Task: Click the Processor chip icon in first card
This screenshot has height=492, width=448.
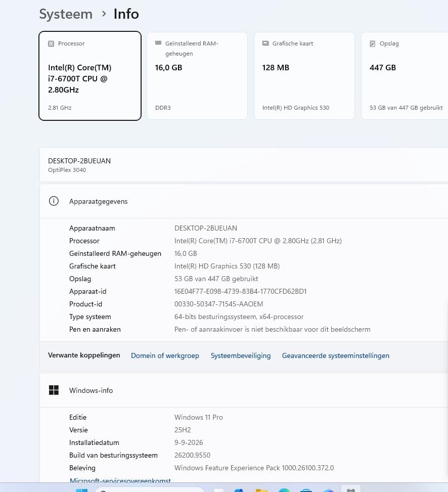Action: coord(51,43)
